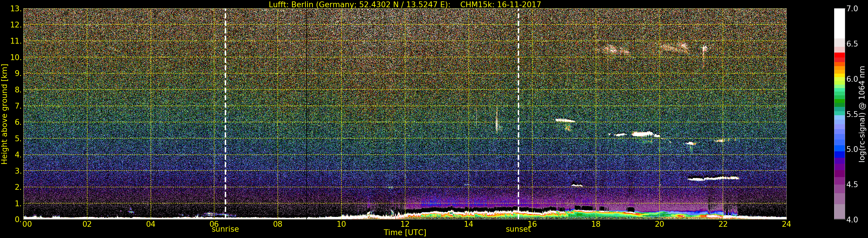Click time axis tick '14'
868x238 pixels.
tap(468, 224)
